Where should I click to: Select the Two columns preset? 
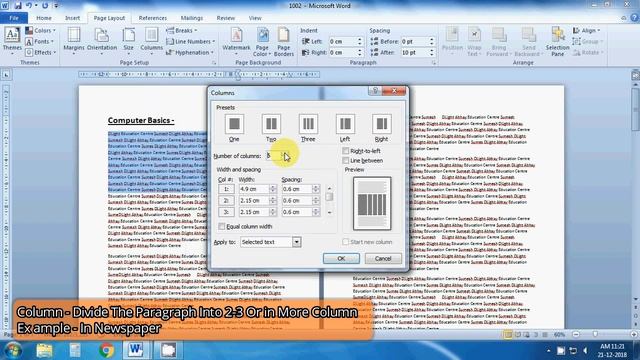271,128
